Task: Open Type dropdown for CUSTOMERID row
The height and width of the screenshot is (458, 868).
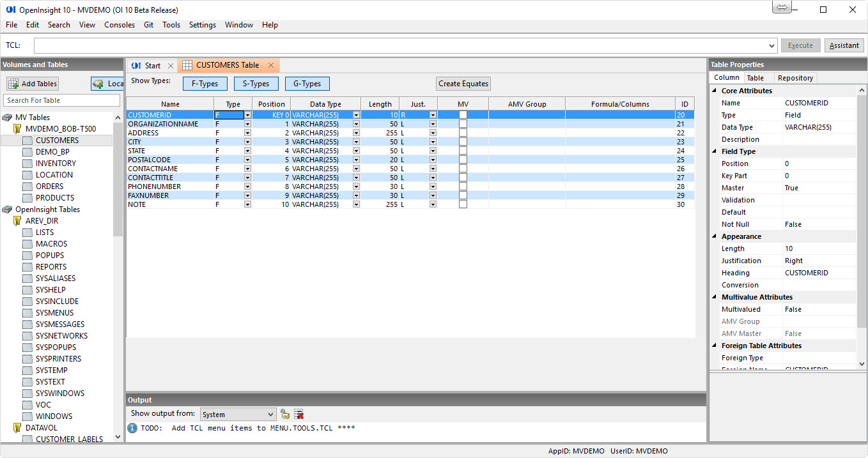Action: tap(247, 115)
